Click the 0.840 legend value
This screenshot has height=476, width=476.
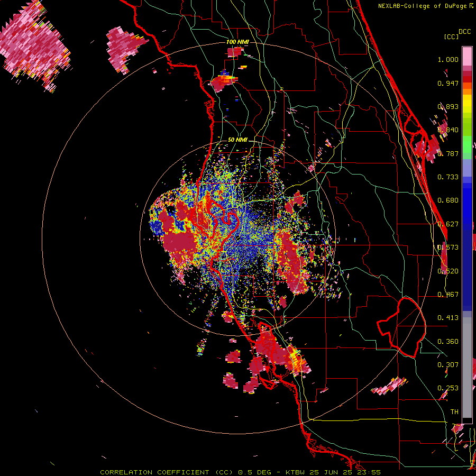448,130
